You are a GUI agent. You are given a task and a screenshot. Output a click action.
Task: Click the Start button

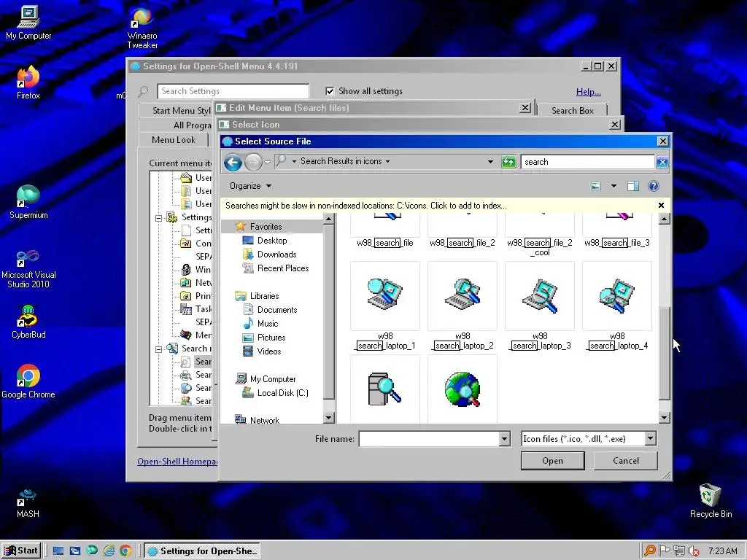click(21, 551)
